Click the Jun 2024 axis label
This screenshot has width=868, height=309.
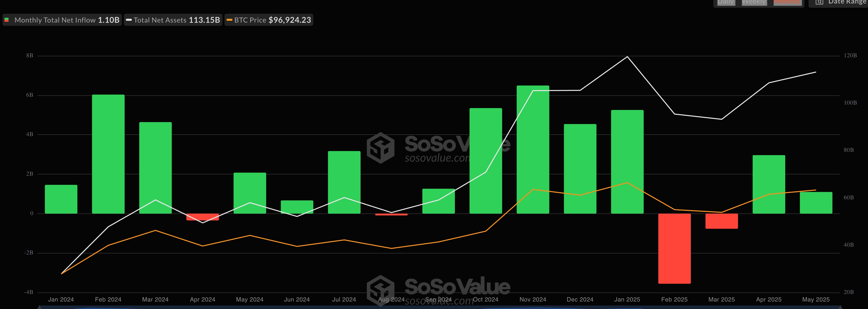click(297, 299)
